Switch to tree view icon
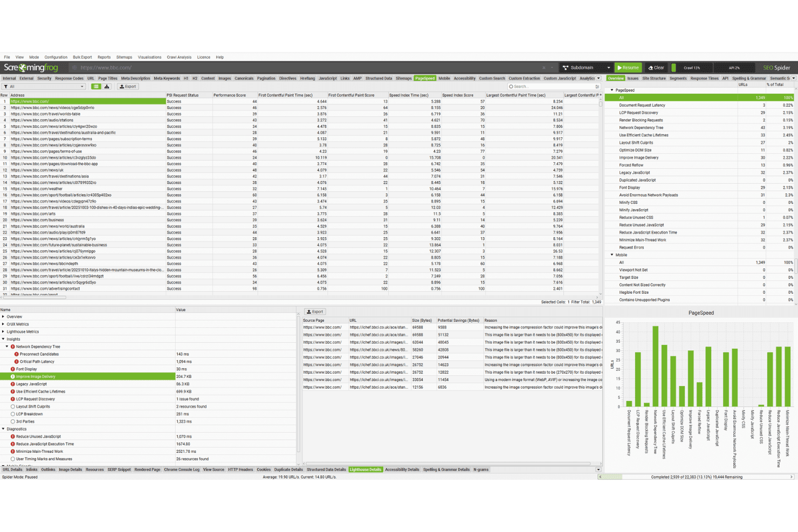Viewport: 798px width, 532px height. [x=107, y=86]
